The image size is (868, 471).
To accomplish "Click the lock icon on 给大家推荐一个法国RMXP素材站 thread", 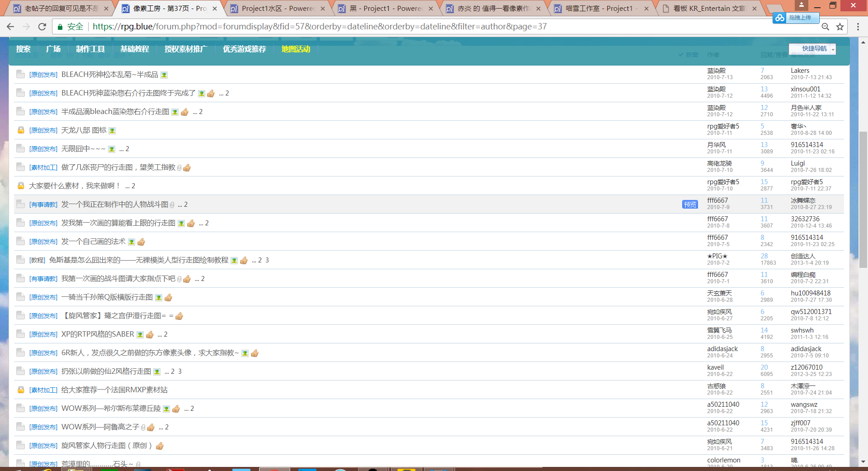I will pos(20,390).
